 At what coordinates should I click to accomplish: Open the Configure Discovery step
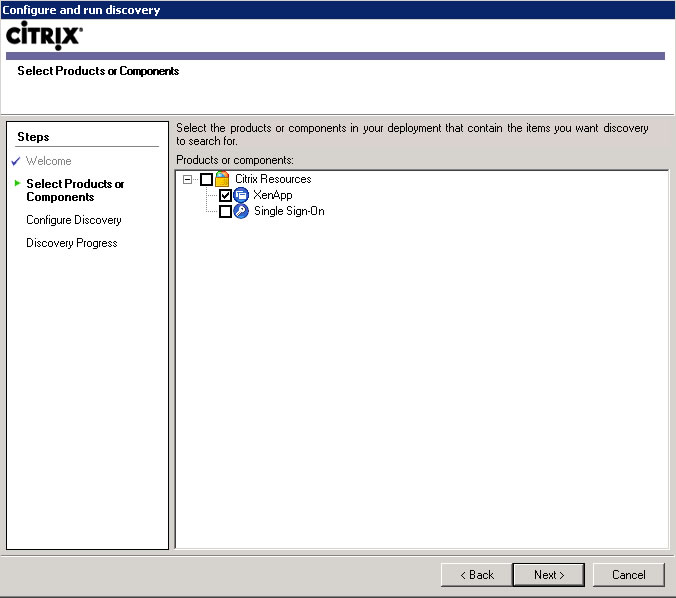pos(74,220)
